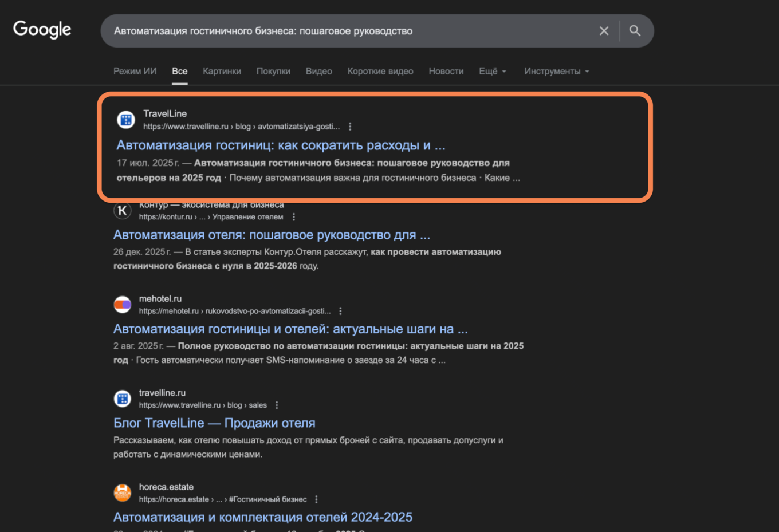Open the Короткие видео tab
The image size is (779, 532).
click(x=380, y=71)
